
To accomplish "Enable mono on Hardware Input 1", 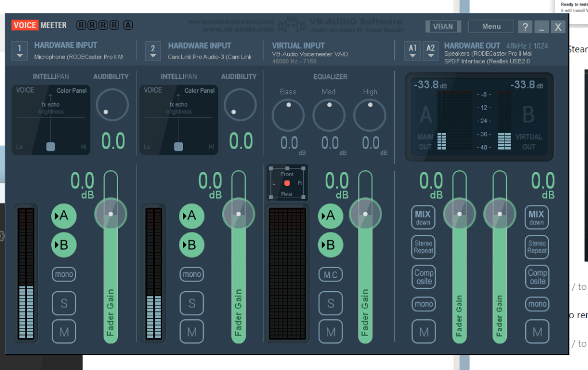I will point(64,274).
